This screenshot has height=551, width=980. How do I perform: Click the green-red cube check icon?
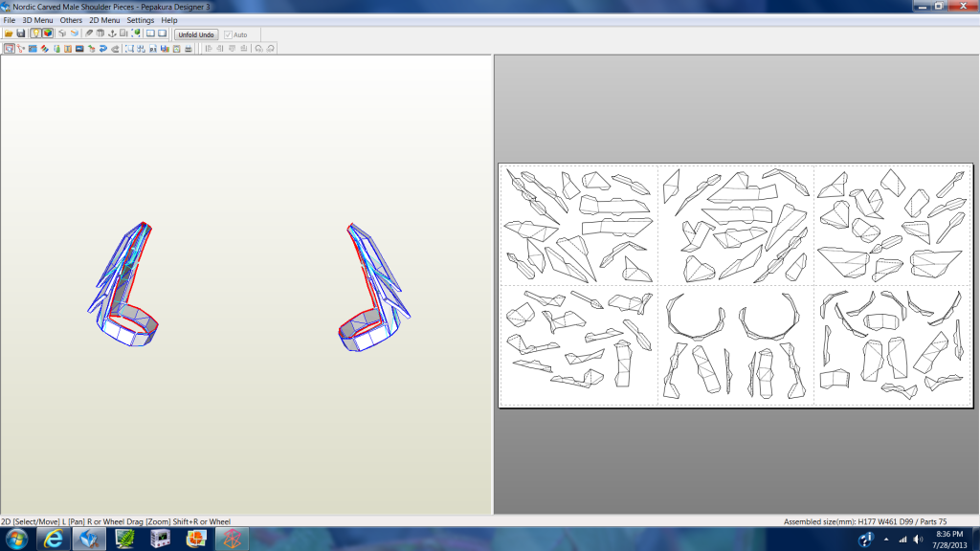tap(91, 48)
